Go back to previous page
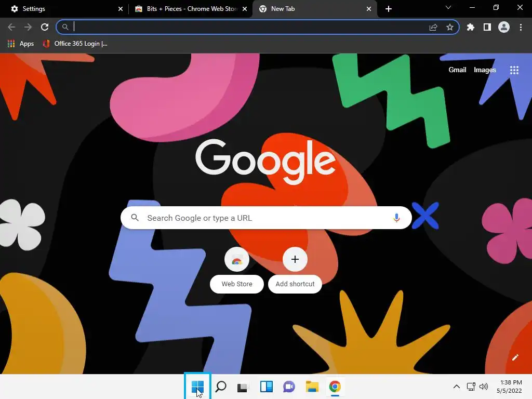Image resolution: width=532 pixels, height=399 pixels. click(11, 27)
